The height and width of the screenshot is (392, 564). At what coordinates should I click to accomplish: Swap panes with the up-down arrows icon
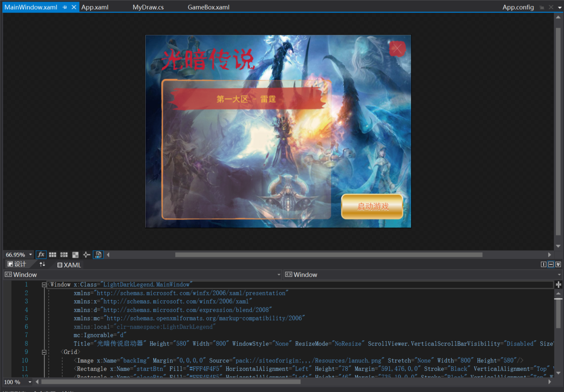pos(42,264)
